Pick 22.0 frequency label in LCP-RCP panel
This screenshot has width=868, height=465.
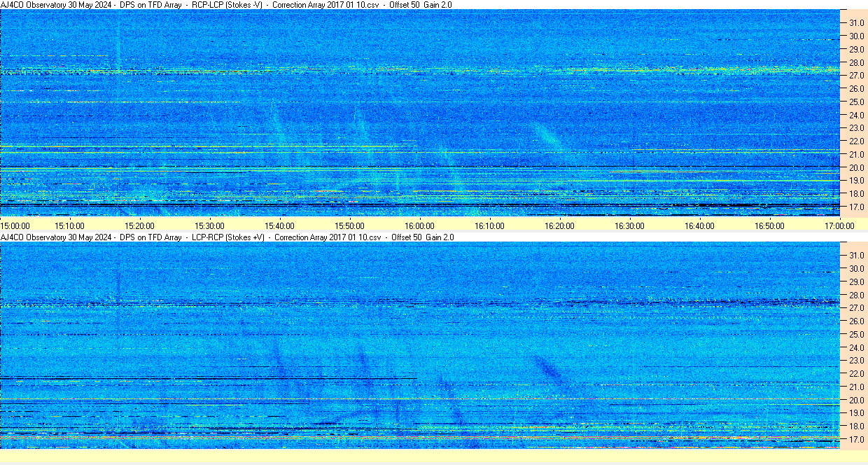857,374
